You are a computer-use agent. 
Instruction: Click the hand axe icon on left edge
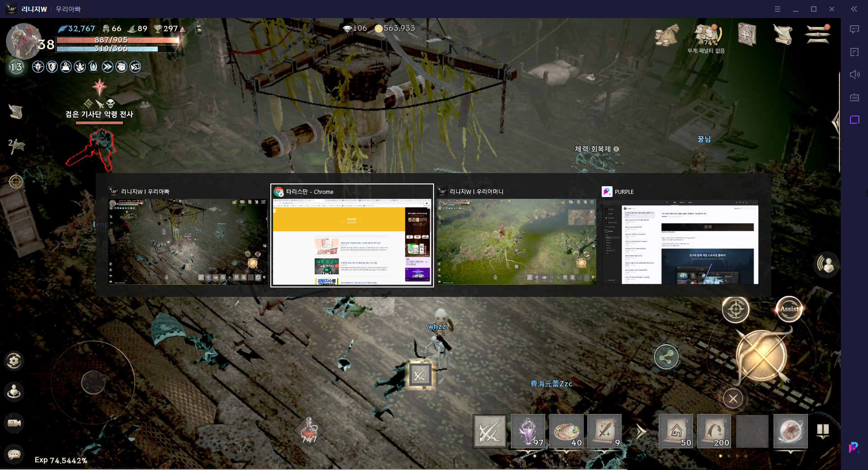[x=16, y=146]
